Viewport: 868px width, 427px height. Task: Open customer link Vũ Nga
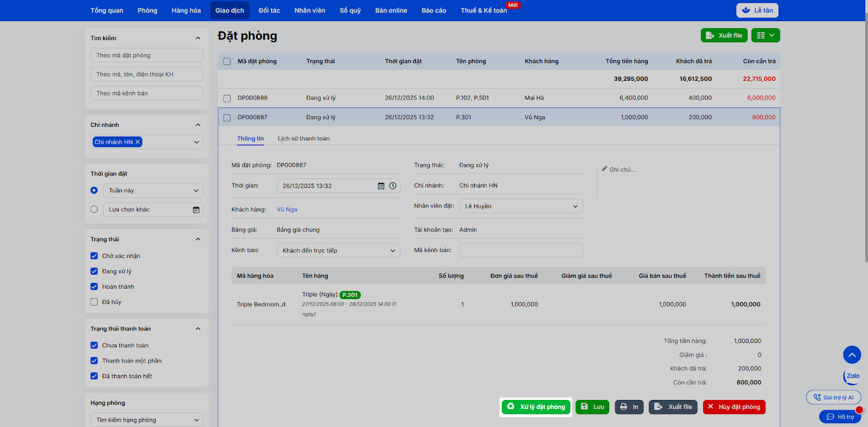(x=286, y=210)
